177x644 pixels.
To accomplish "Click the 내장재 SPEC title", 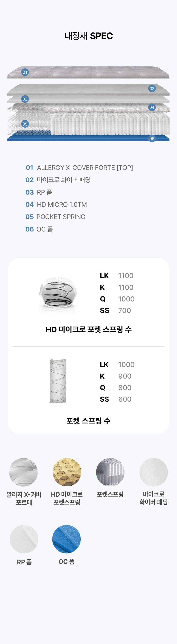I will (x=89, y=36).
